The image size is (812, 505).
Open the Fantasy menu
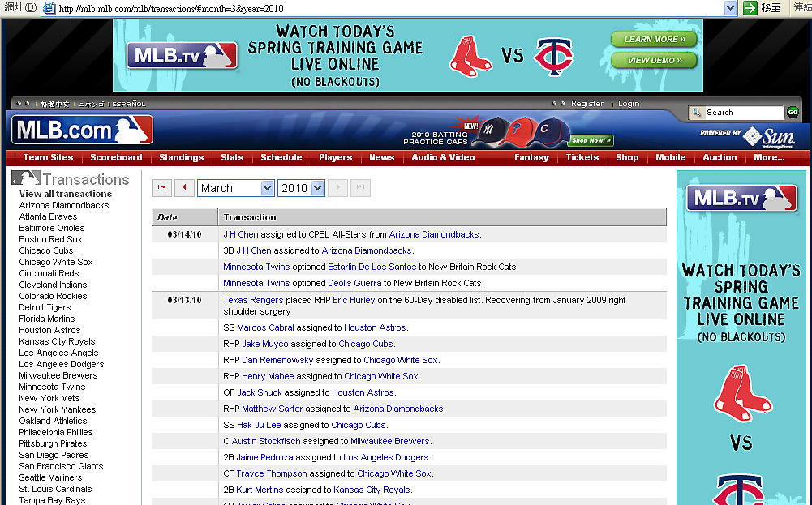coord(531,157)
